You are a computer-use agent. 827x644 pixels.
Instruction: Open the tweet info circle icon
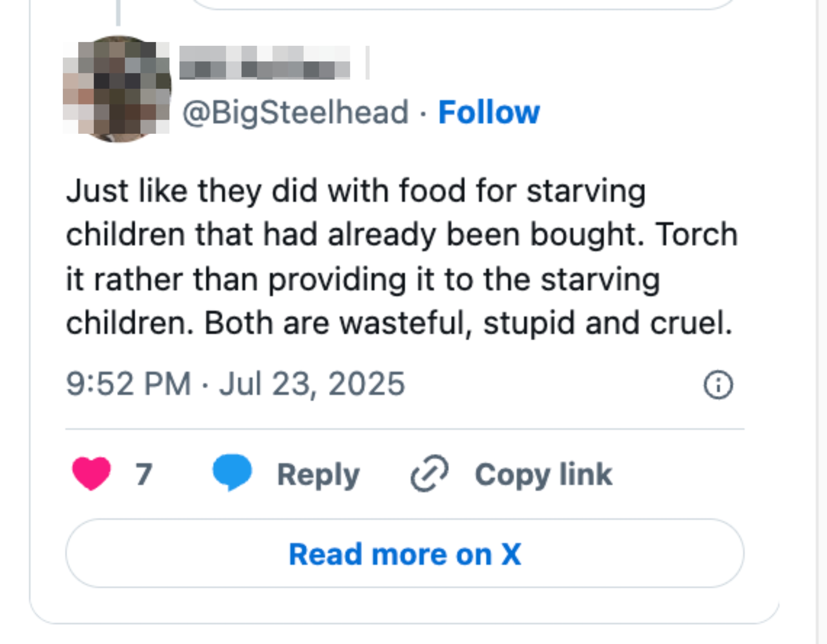click(718, 385)
